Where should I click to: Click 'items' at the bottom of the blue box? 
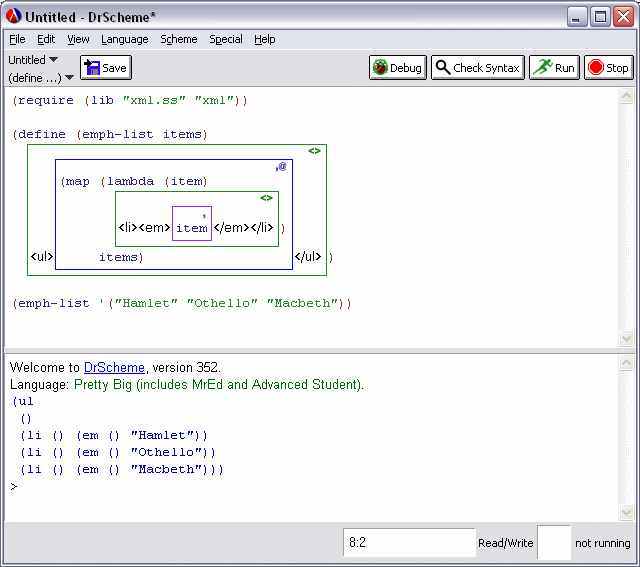[118, 257]
